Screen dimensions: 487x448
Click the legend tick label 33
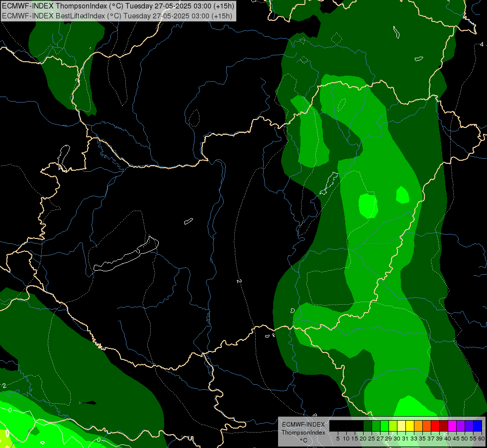click(414, 439)
